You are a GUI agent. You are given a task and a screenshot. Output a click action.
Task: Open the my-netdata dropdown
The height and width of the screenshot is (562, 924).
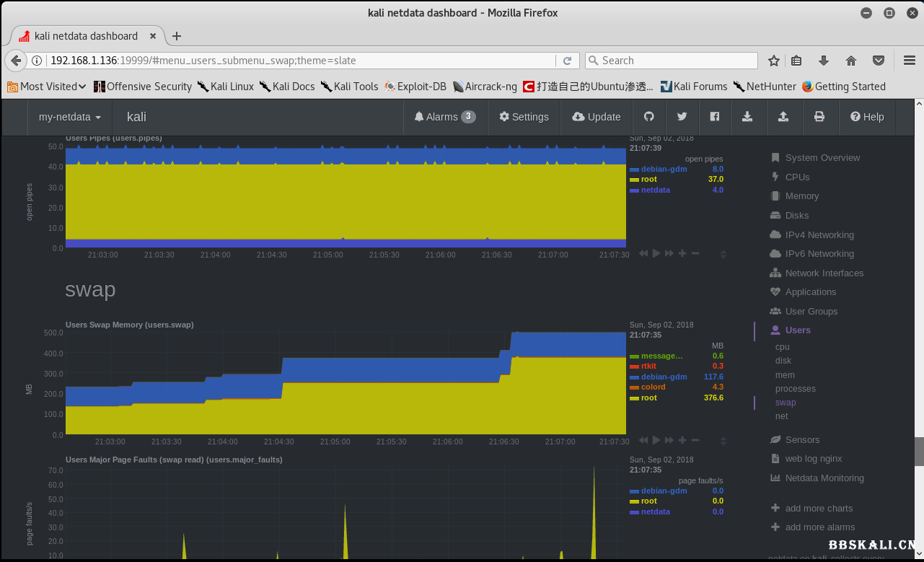pyautogui.click(x=69, y=117)
